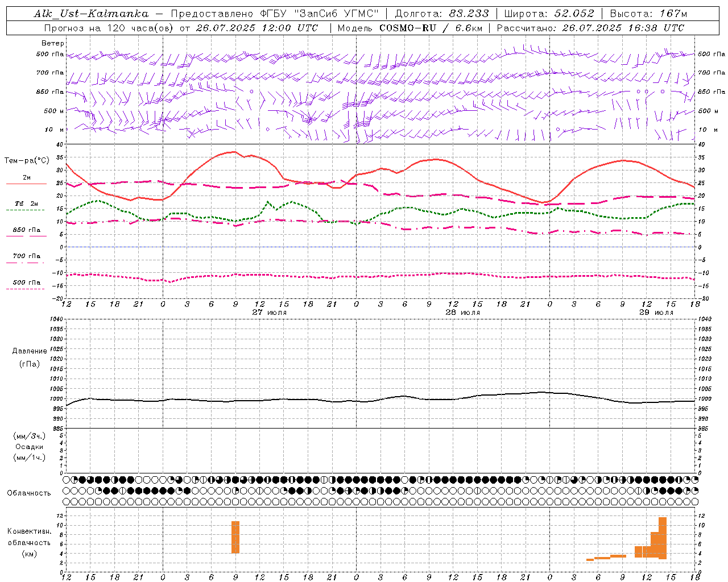Click the station name Alk_Ust-Kaimanka
This screenshot has height=582, width=728.
pos(91,14)
